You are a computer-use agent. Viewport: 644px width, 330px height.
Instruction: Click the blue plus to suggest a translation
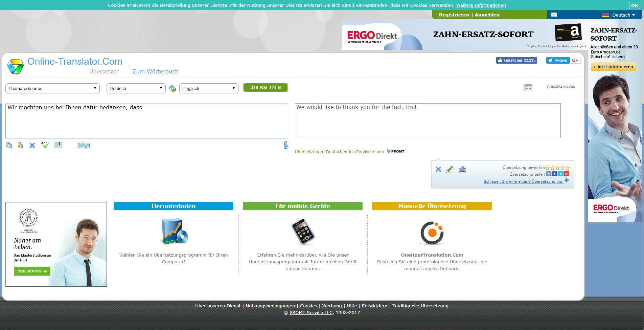coord(567,180)
